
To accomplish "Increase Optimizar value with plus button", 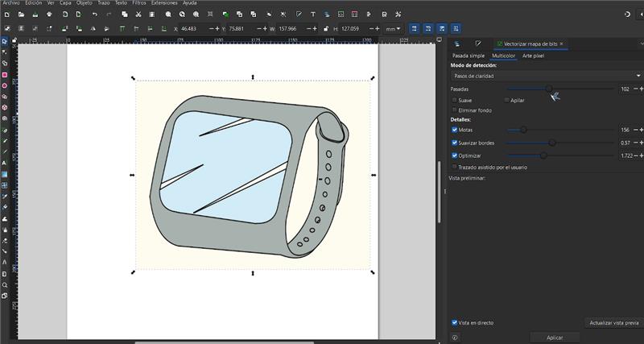I will coord(642,155).
